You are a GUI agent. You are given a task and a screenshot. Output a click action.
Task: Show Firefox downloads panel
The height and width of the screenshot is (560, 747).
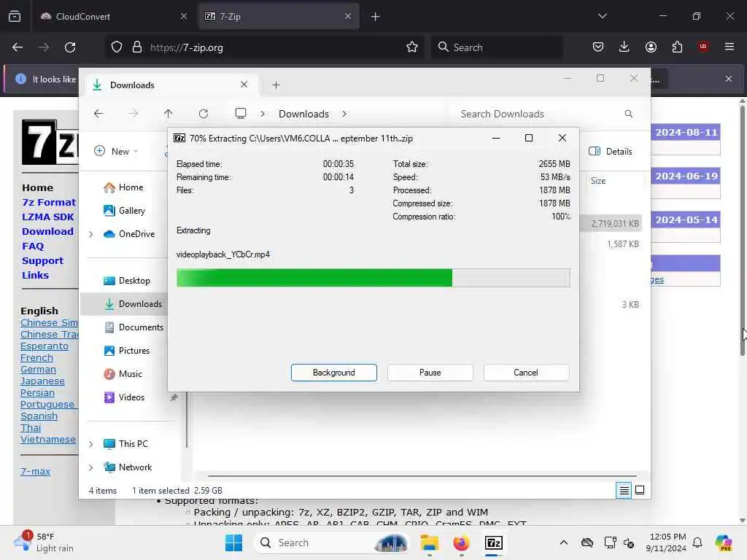click(x=624, y=47)
